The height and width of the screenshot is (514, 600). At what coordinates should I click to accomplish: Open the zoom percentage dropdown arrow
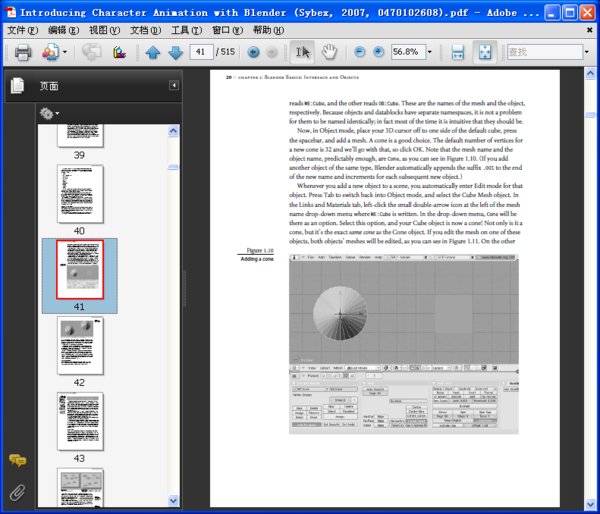(430, 52)
